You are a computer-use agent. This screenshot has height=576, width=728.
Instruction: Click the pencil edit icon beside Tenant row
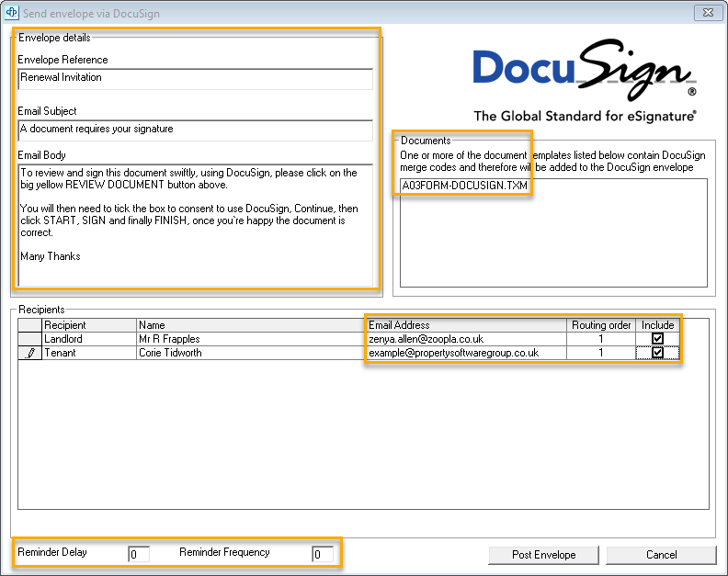pyautogui.click(x=29, y=353)
